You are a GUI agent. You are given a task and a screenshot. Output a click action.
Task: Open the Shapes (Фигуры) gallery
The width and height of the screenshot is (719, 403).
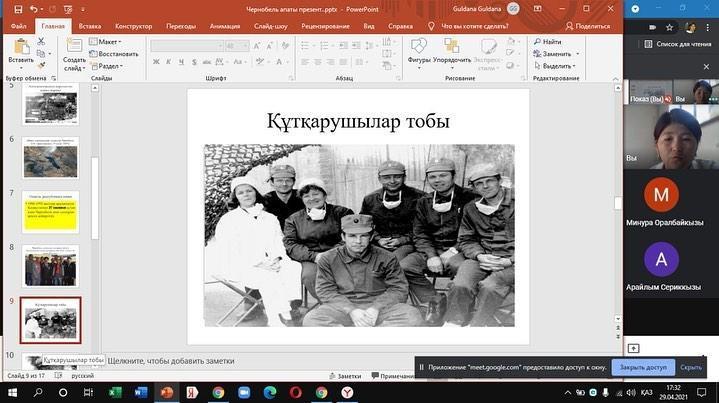(420, 47)
